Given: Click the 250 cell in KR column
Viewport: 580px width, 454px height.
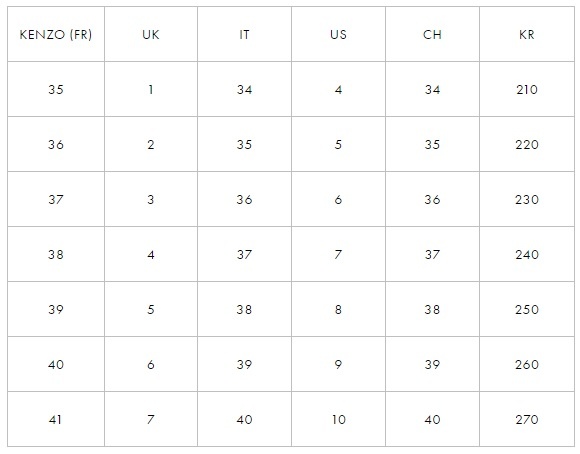Looking at the screenshot, I should coord(527,309).
